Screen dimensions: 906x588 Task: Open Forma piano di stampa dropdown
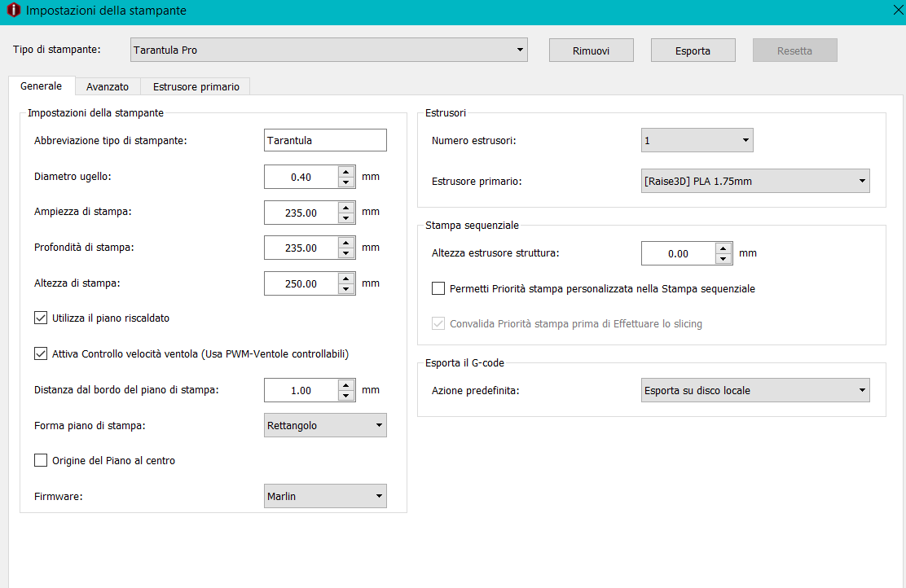pyautogui.click(x=326, y=426)
